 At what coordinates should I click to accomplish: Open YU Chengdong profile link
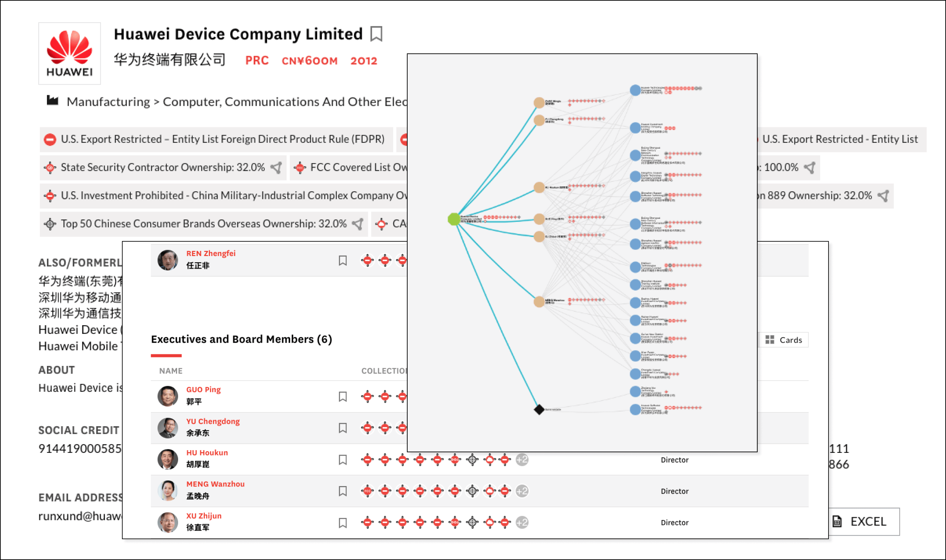coord(213,421)
